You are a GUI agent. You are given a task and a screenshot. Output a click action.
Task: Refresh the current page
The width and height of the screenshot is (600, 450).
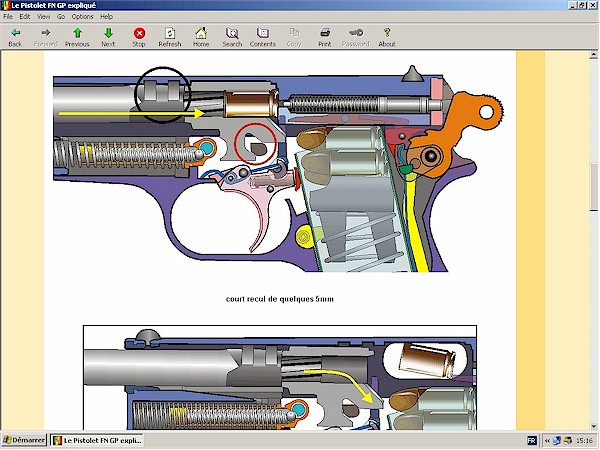(x=170, y=37)
